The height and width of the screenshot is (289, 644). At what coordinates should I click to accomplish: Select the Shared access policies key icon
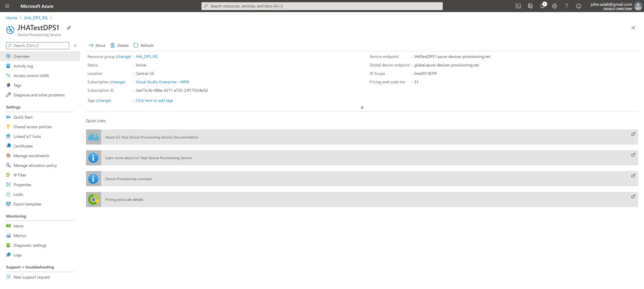click(8, 127)
